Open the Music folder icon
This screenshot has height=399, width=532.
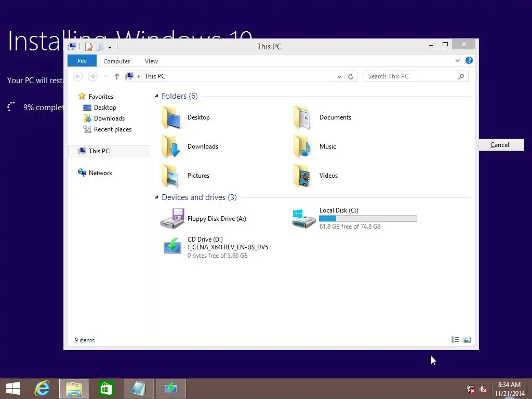303,147
